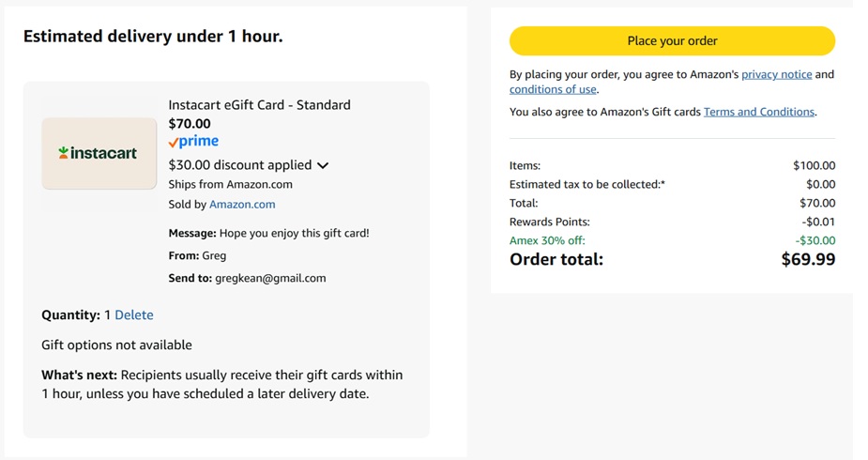Click the $30.00 discount applied text
The height and width of the screenshot is (460, 868).
239,165
